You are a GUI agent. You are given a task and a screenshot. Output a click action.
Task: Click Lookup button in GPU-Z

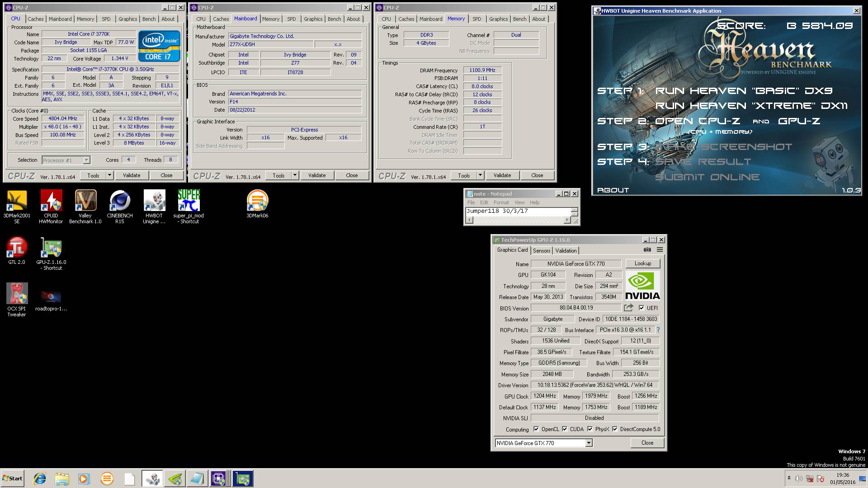click(643, 263)
